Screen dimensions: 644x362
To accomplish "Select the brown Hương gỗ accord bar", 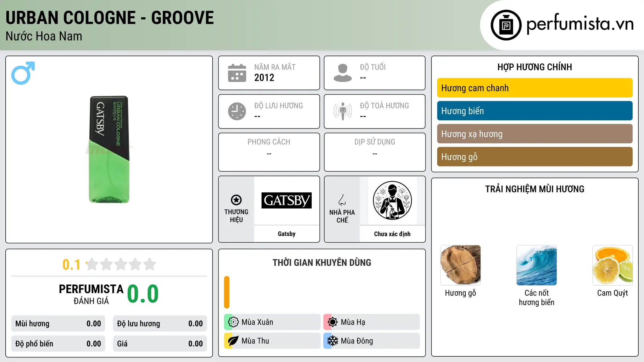I will (535, 157).
